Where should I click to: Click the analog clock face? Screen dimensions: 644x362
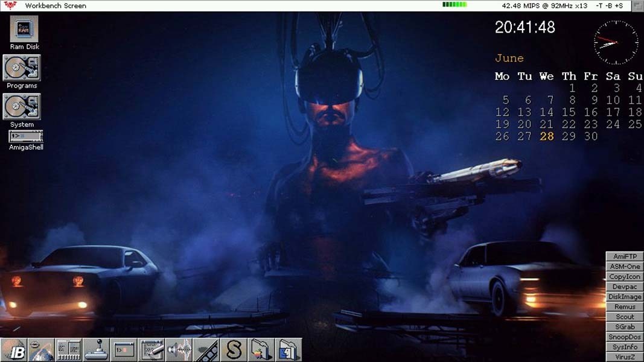tap(616, 42)
